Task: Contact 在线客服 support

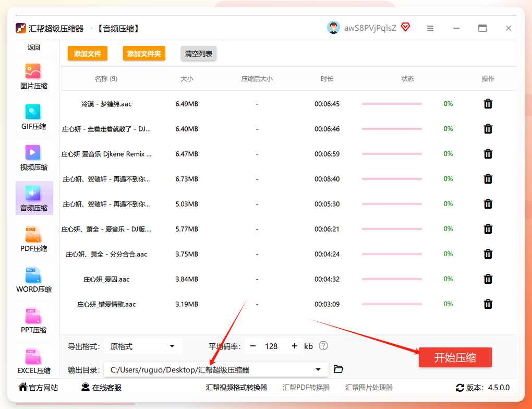Action: click(102, 388)
